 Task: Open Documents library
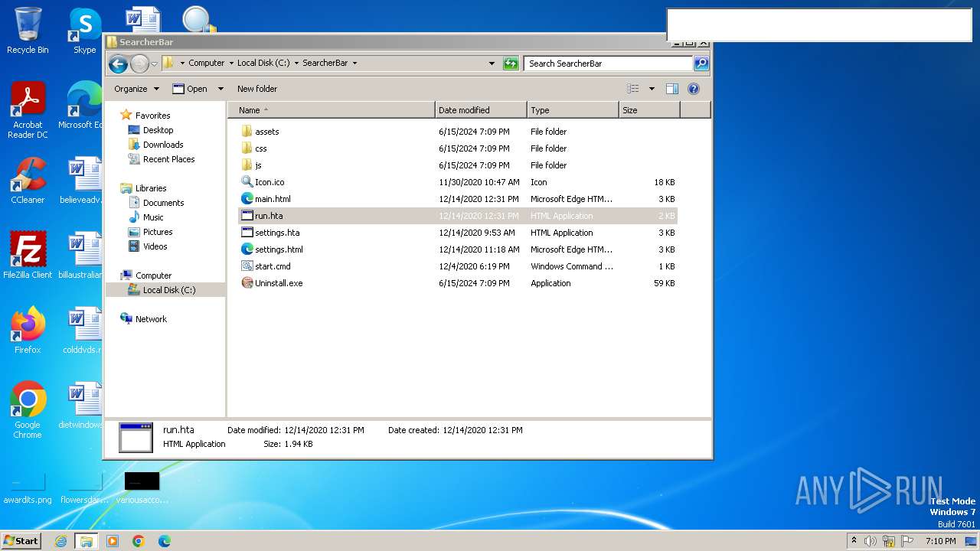coord(163,203)
